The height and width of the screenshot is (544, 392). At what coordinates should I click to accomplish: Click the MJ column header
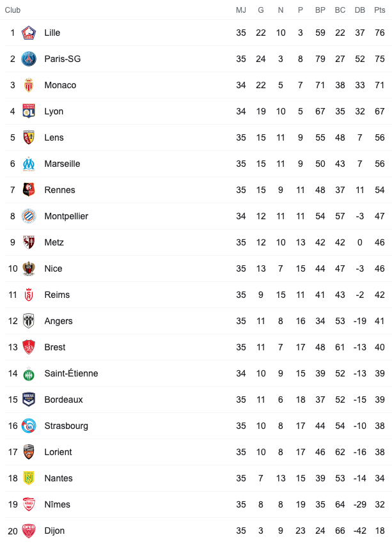pyautogui.click(x=241, y=10)
